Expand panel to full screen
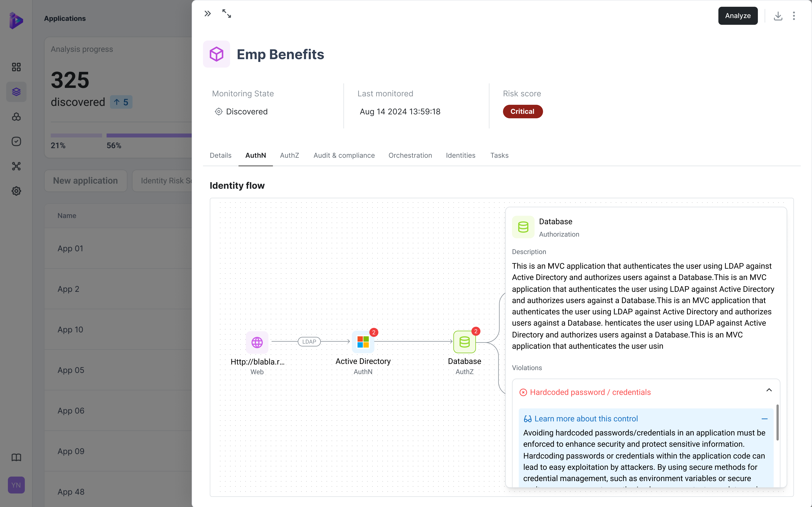 [227, 14]
